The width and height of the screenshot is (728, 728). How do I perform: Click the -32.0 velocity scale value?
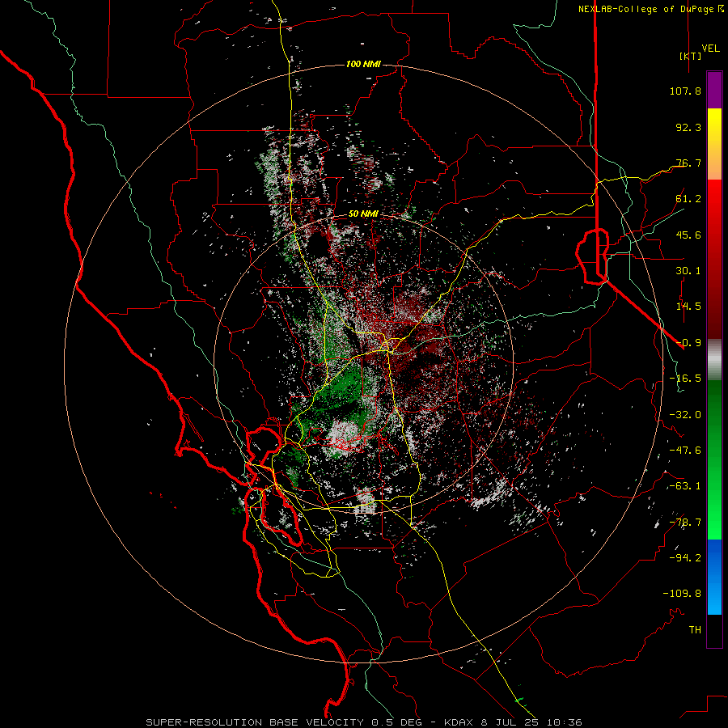(x=685, y=415)
